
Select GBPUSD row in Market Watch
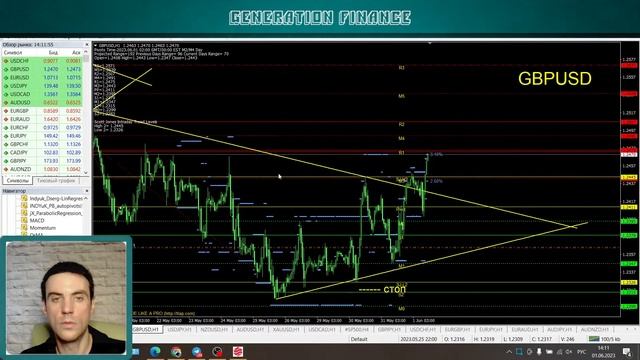pyautogui.click(x=42, y=69)
